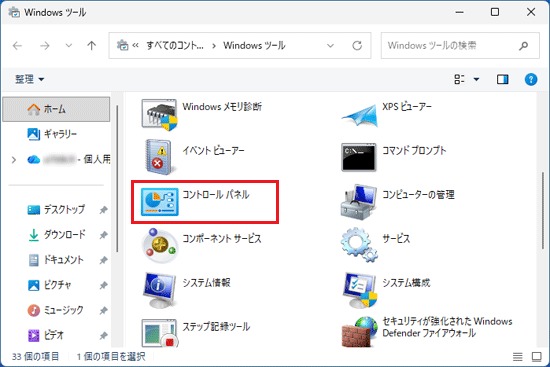Launch the コマンド プロンプト icon

(x=359, y=157)
